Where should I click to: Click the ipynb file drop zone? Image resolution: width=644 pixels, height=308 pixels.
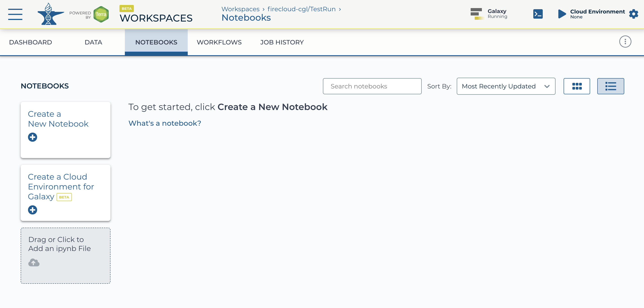click(x=66, y=255)
